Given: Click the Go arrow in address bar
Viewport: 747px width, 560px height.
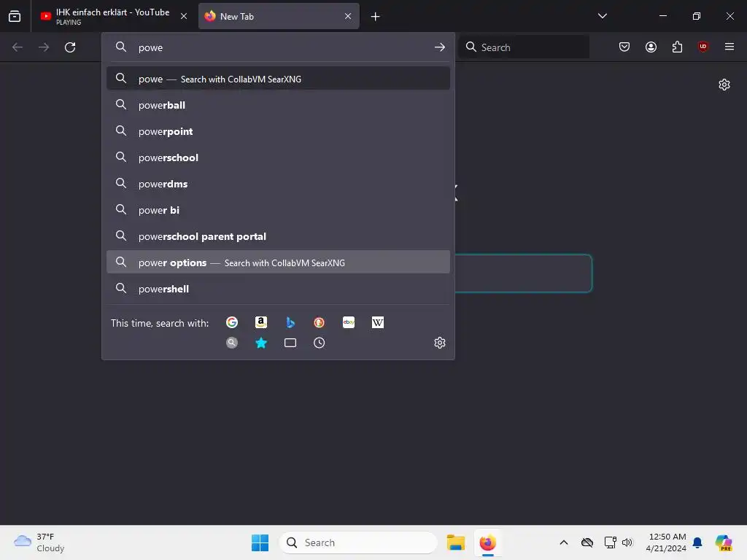Looking at the screenshot, I should pos(440,47).
